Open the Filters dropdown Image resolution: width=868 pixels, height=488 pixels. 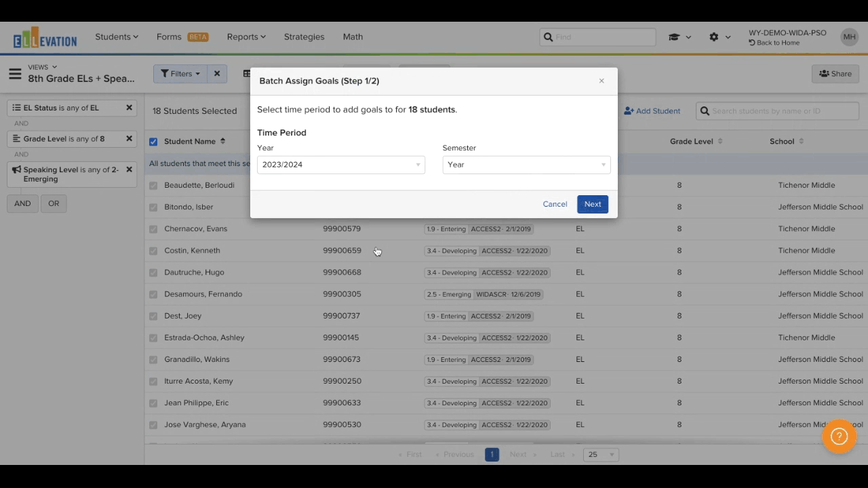[x=180, y=74]
